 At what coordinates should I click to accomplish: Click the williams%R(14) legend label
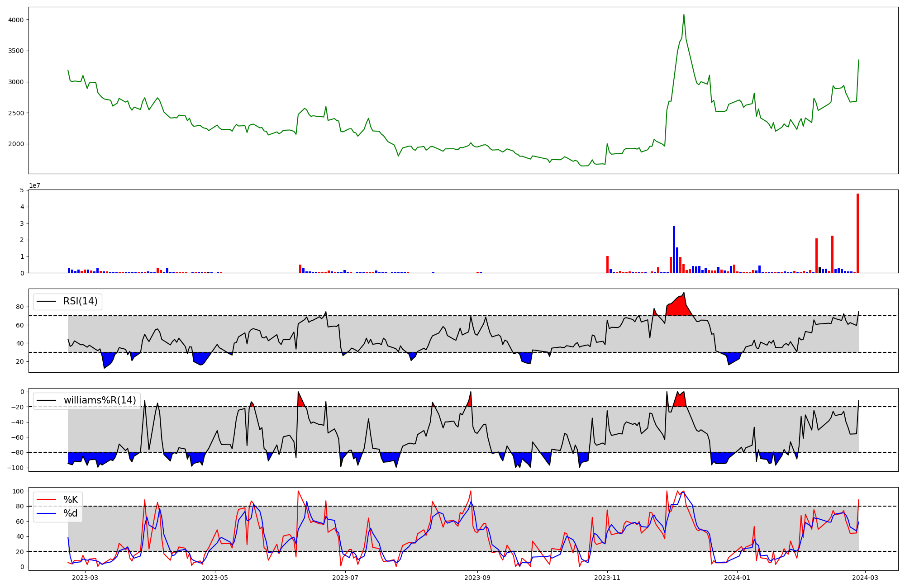click(x=100, y=400)
